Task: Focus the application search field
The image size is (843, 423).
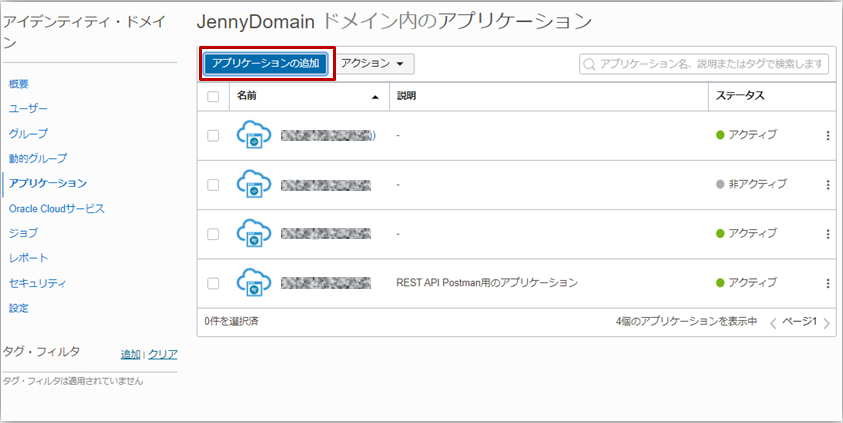Action: 704,64
